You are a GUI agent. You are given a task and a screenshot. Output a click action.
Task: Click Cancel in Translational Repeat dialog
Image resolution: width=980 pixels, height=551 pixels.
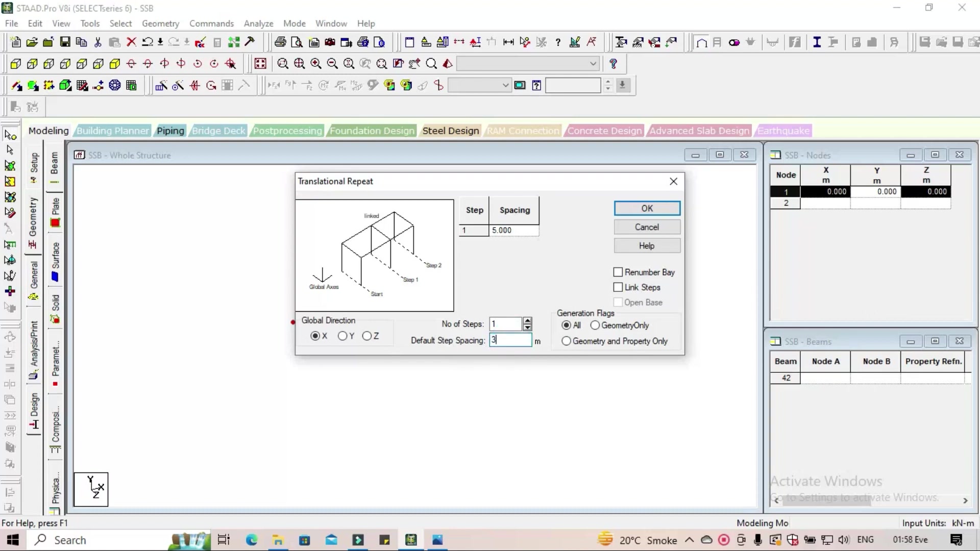click(647, 227)
